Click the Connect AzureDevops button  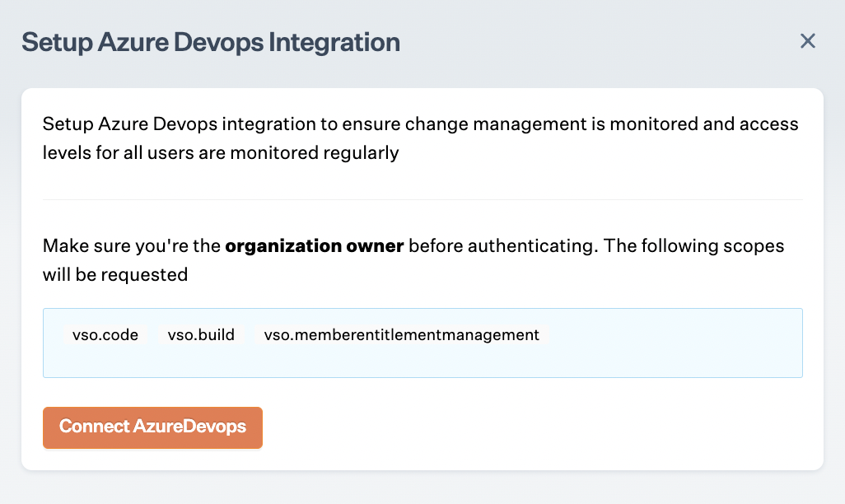(152, 427)
